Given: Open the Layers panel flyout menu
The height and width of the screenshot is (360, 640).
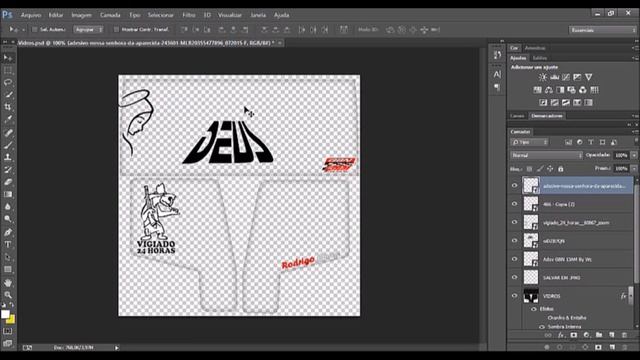Looking at the screenshot, I should coord(635,132).
